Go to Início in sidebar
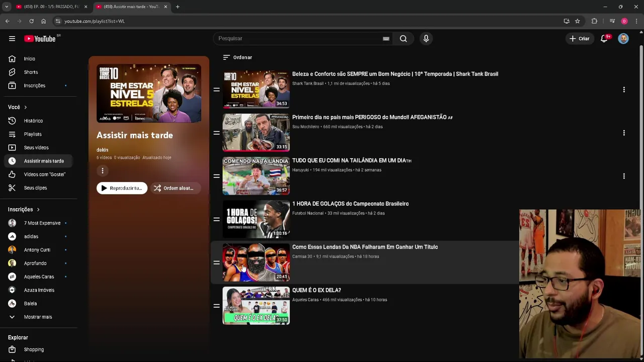The width and height of the screenshot is (644, 362). click(x=38, y=59)
